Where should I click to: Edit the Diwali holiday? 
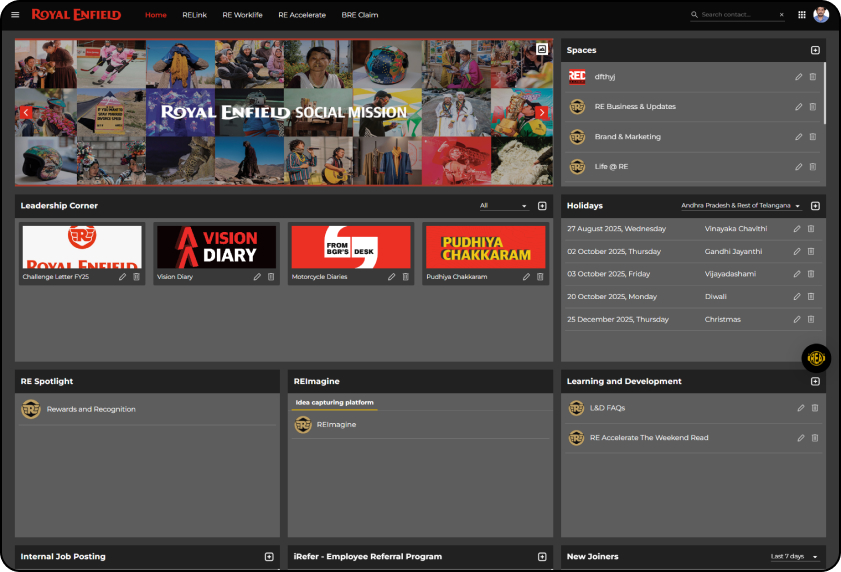pos(797,296)
